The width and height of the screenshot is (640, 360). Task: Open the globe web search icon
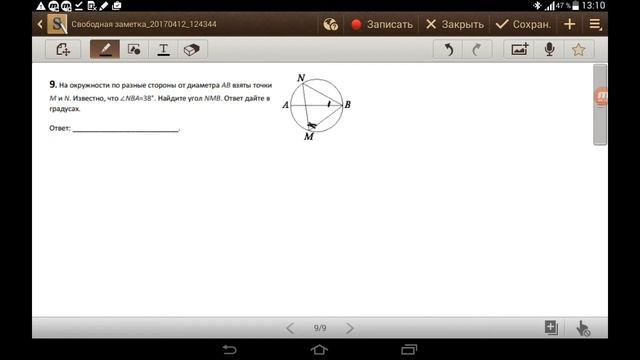(330, 24)
